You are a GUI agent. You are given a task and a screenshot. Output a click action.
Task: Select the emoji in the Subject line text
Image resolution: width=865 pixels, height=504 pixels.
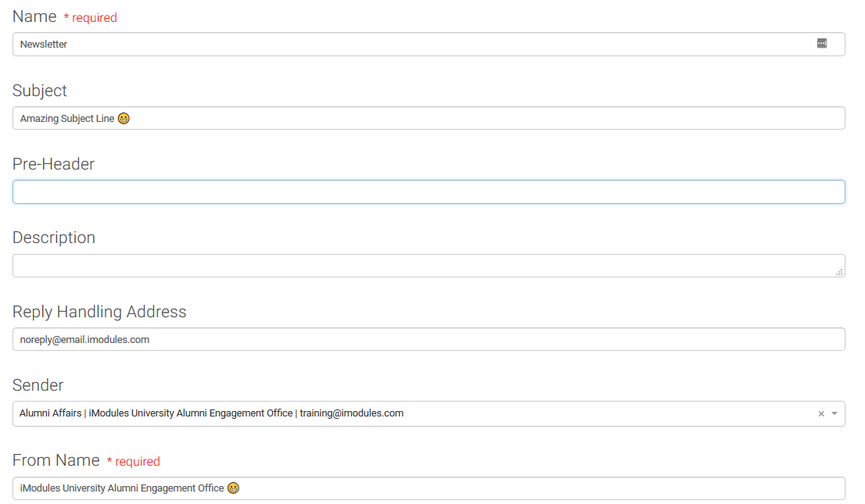coord(124,118)
